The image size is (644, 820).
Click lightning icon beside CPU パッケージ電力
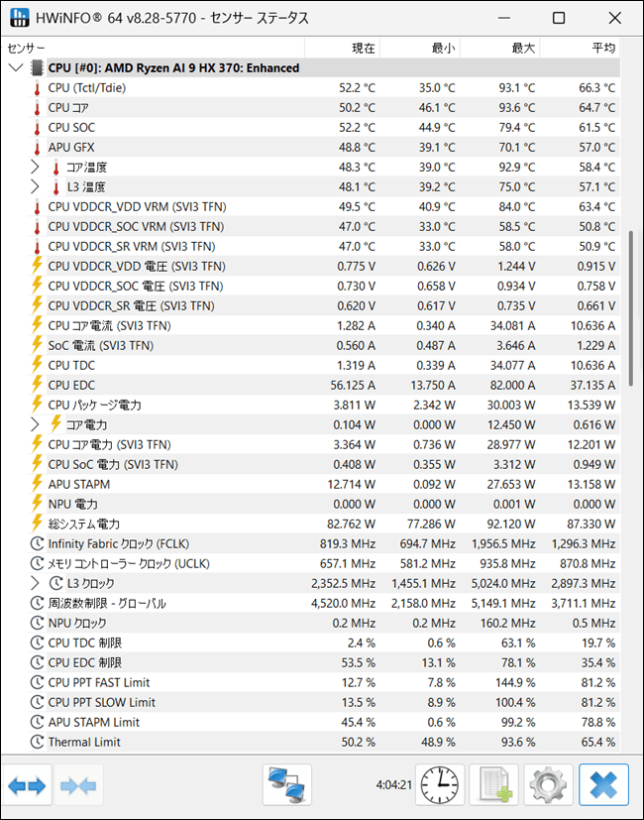37,405
